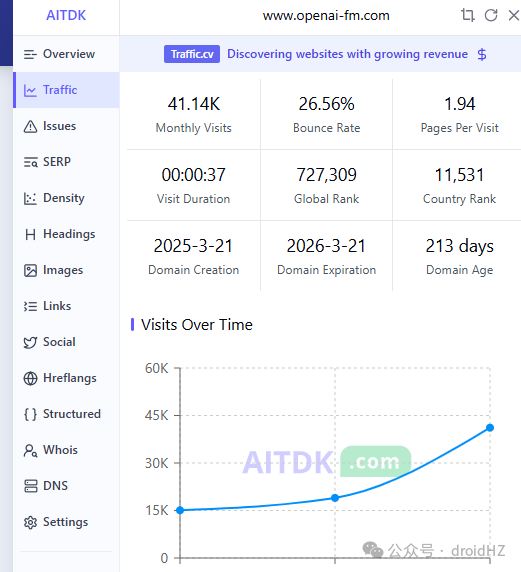Open the DNS records section

[66, 486]
